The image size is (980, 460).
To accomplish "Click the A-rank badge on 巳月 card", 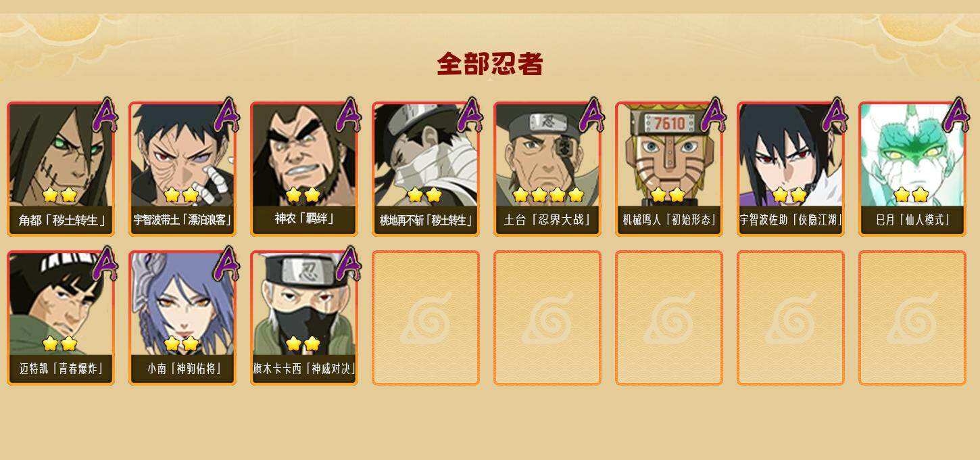I will 956,115.
